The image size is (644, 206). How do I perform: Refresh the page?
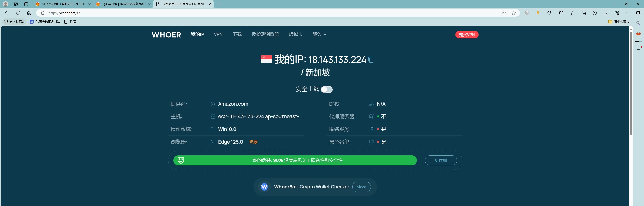tap(18, 13)
